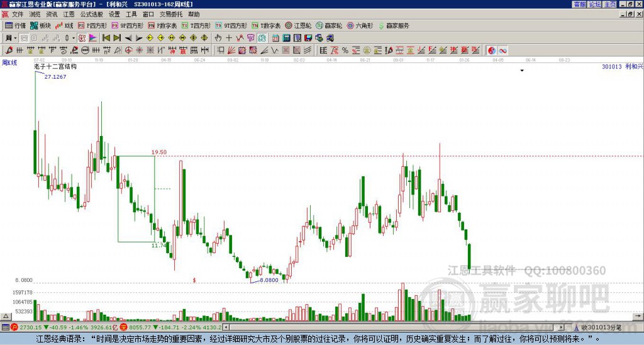Open the 赢家轮 tool
The height and width of the screenshot is (345, 644).
pyautogui.click(x=329, y=25)
